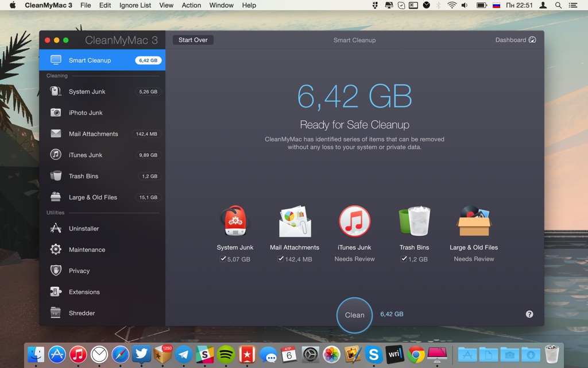This screenshot has width=588, height=368.
Task: Open the Privacy shield icon
Action: coord(56,270)
